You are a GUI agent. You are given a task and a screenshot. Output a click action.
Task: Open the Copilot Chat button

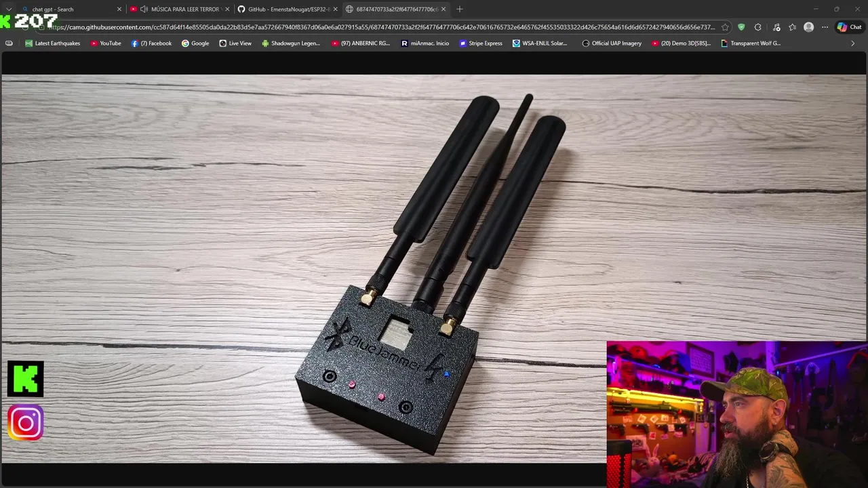point(849,27)
